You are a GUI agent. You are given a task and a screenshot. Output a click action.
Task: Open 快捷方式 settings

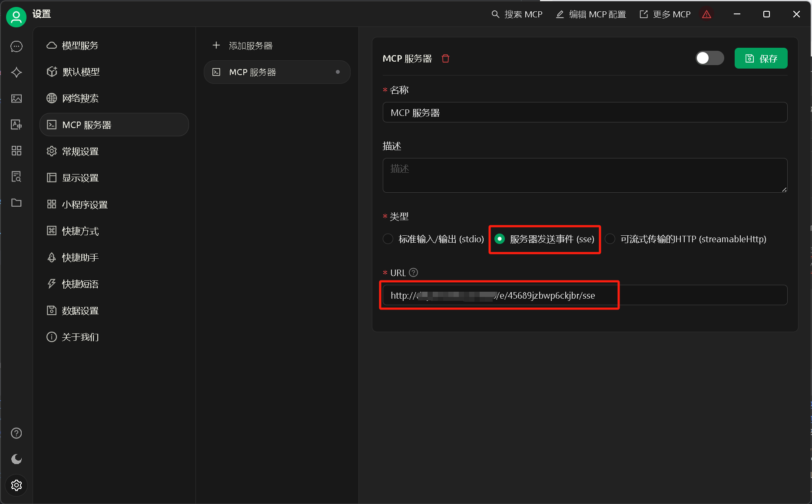114,231
